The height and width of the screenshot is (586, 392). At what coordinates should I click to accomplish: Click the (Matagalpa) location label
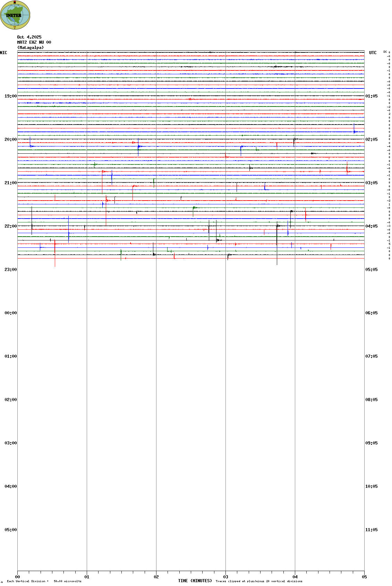31,48
